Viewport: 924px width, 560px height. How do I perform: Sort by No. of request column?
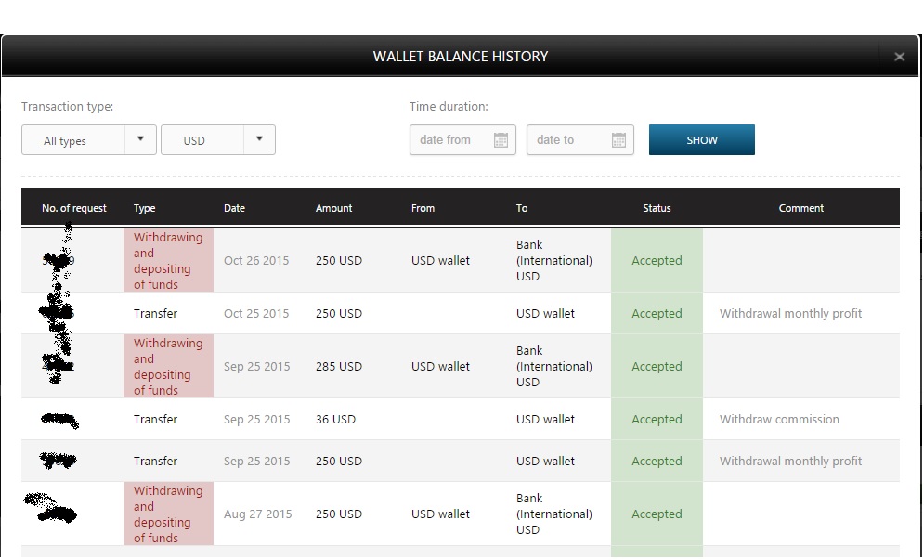[x=74, y=208]
